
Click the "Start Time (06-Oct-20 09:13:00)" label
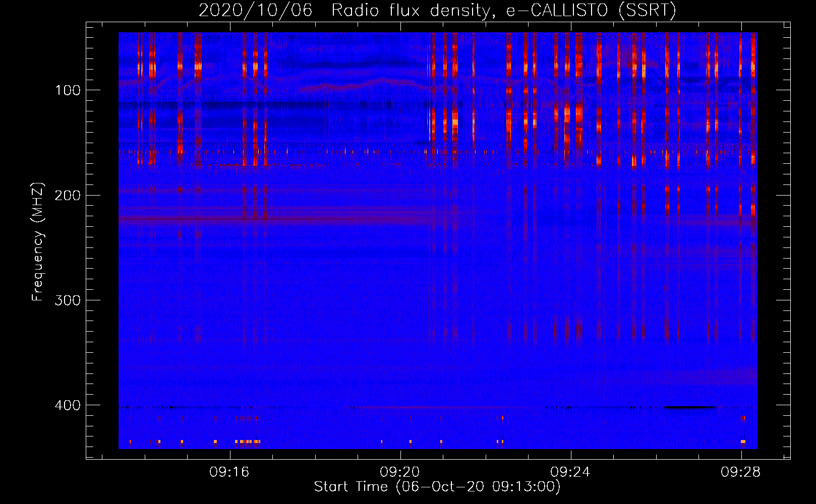coord(437,487)
